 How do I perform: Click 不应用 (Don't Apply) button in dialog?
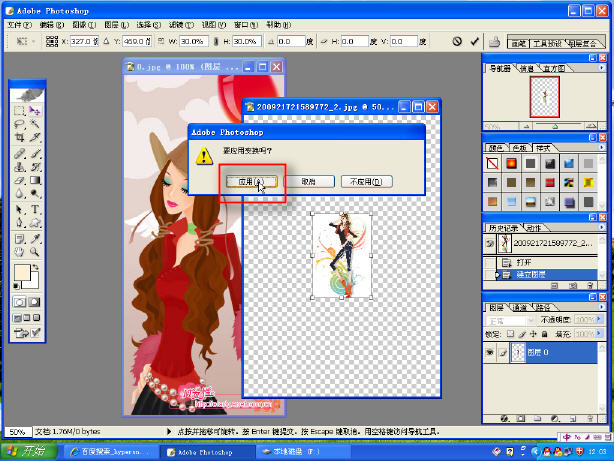[x=367, y=182]
